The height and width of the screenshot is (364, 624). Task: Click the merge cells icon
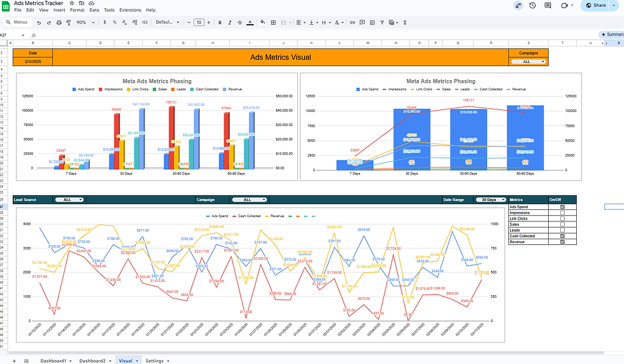click(284, 23)
